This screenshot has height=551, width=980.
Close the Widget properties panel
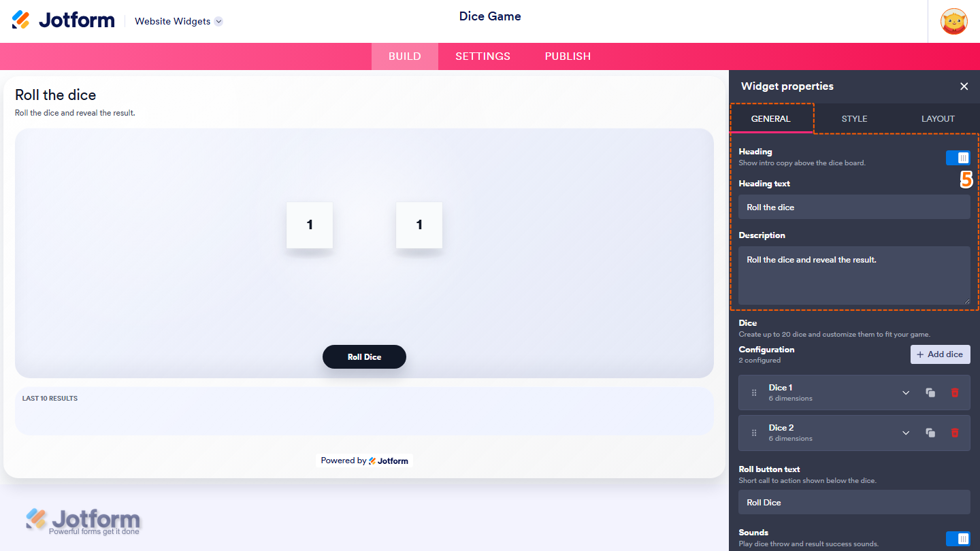coord(964,86)
